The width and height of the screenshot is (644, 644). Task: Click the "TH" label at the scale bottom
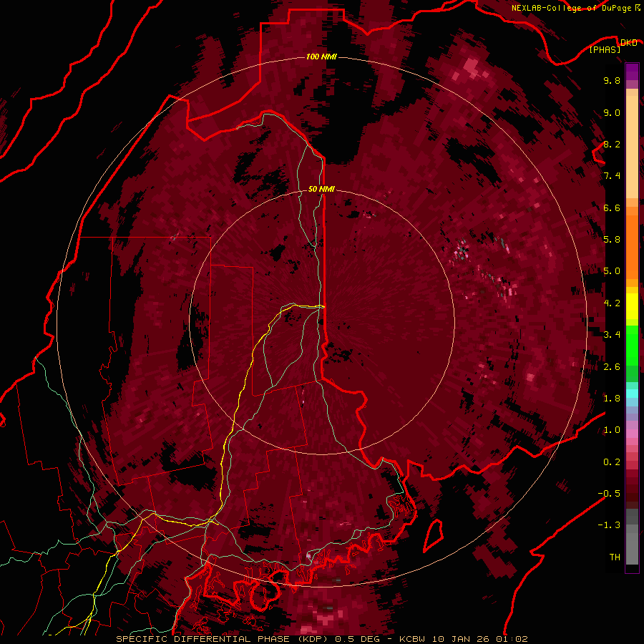coord(615,557)
